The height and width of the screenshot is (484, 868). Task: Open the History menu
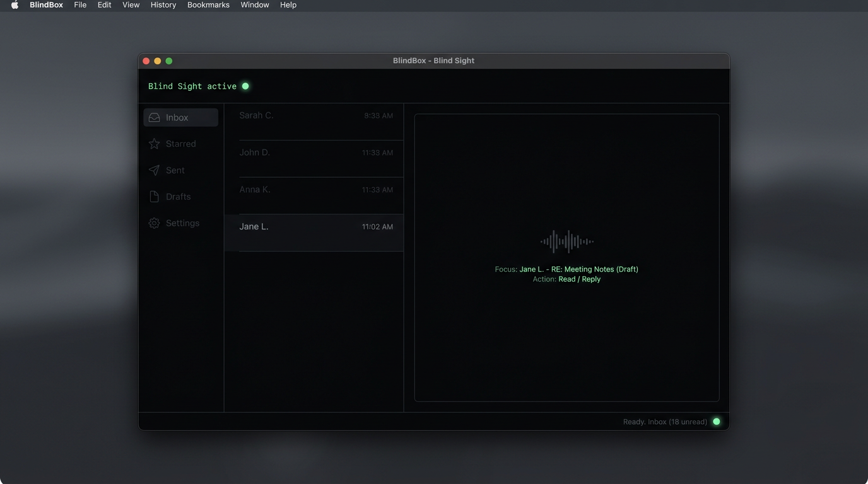(163, 5)
